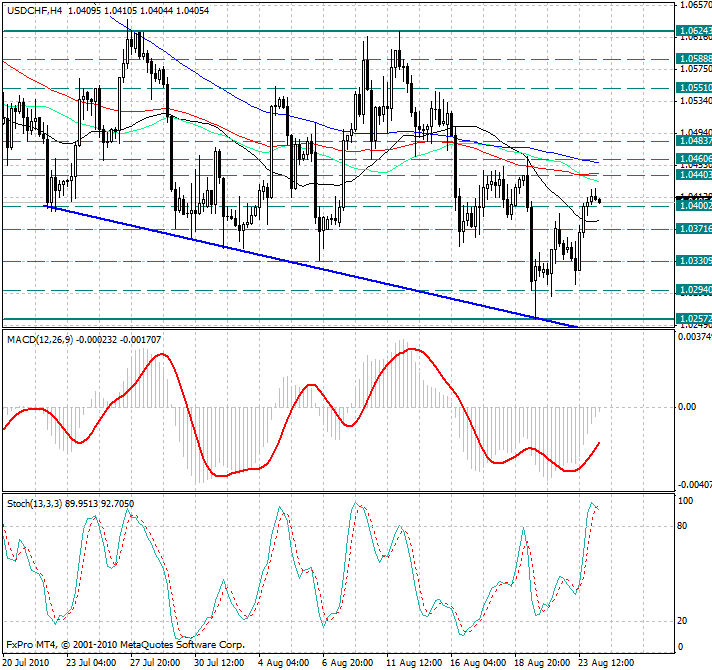The height and width of the screenshot is (670, 712).
Task: Click the 23 Jul 04:00 time label
Action: pyautogui.click(x=91, y=663)
